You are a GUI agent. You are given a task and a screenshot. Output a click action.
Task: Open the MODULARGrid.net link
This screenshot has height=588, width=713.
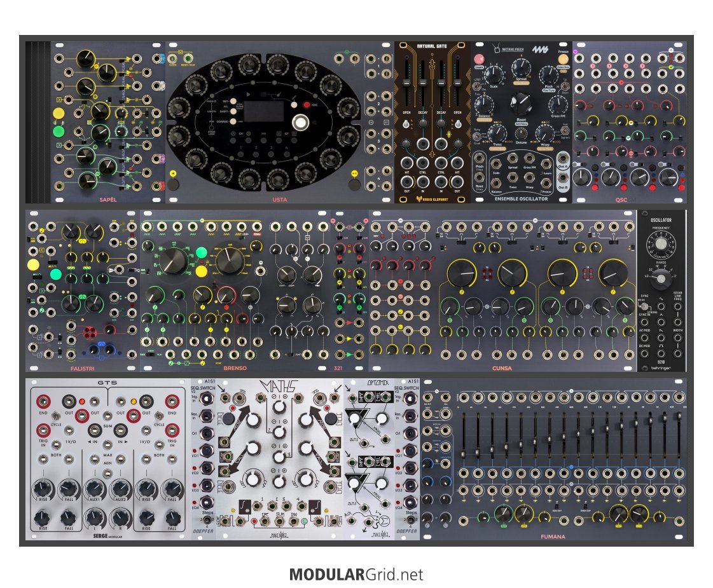[356, 575]
